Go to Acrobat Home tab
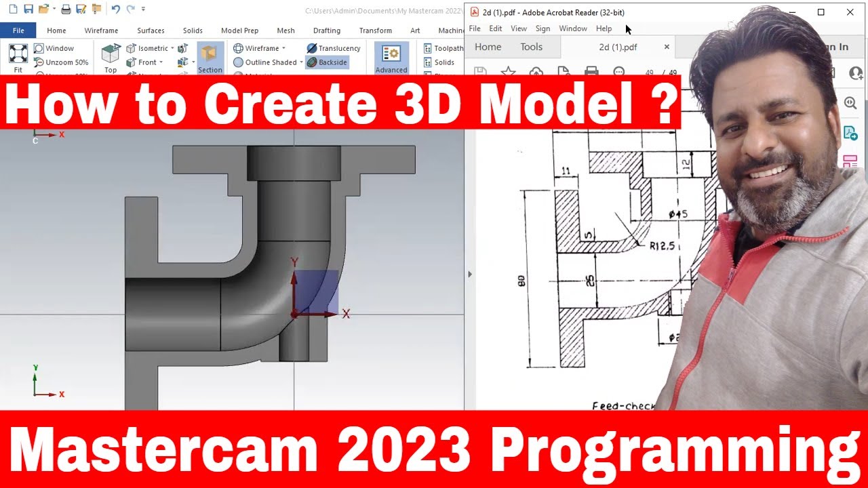This screenshot has width=868, height=488. [488, 47]
